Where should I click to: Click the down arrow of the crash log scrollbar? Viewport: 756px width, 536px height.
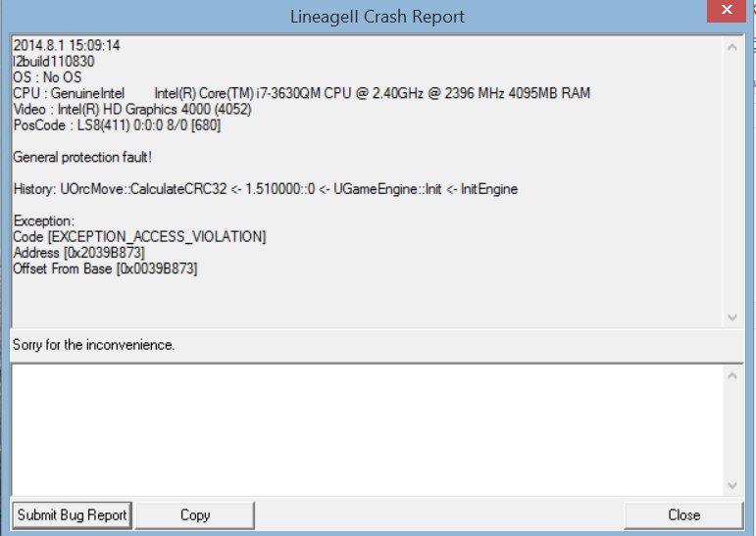tap(732, 317)
